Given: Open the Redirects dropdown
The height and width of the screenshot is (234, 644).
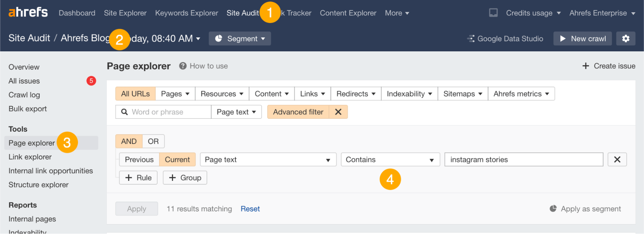Looking at the screenshot, I should (356, 94).
